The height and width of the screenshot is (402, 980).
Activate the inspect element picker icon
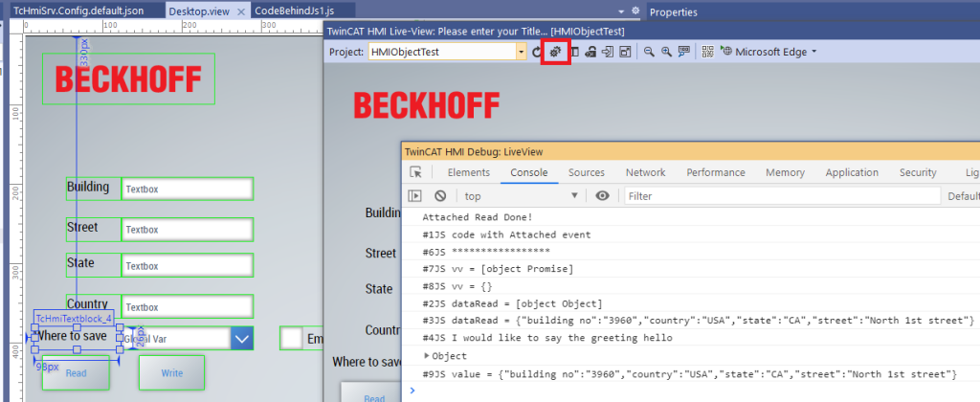click(416, 172)
